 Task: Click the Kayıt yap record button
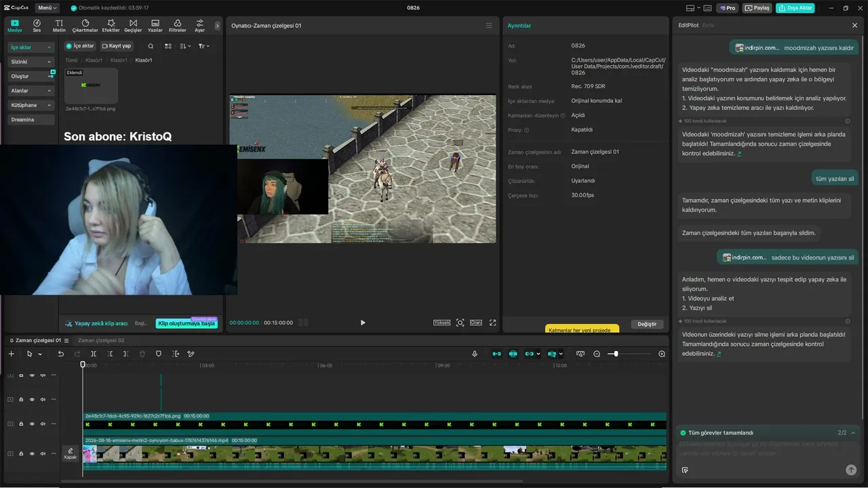pos(117,46)
